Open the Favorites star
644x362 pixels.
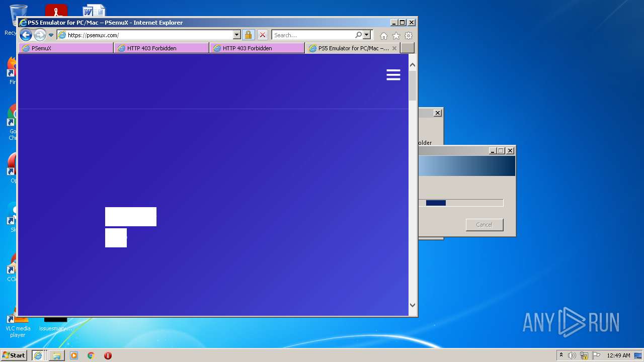click(396, 36)
